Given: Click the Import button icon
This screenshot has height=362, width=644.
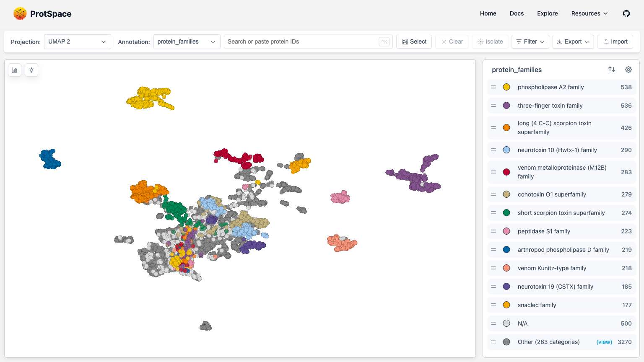Looking at the screenshot, I should click(x=615, y=41).
